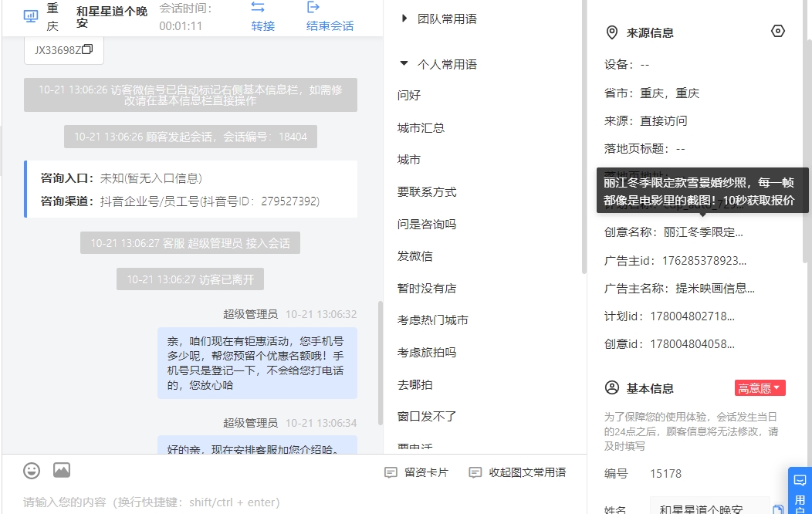
Task: Click the 顾客发起会话 18404 system notice
Action: pyautogui.click(x=191, y=137)
